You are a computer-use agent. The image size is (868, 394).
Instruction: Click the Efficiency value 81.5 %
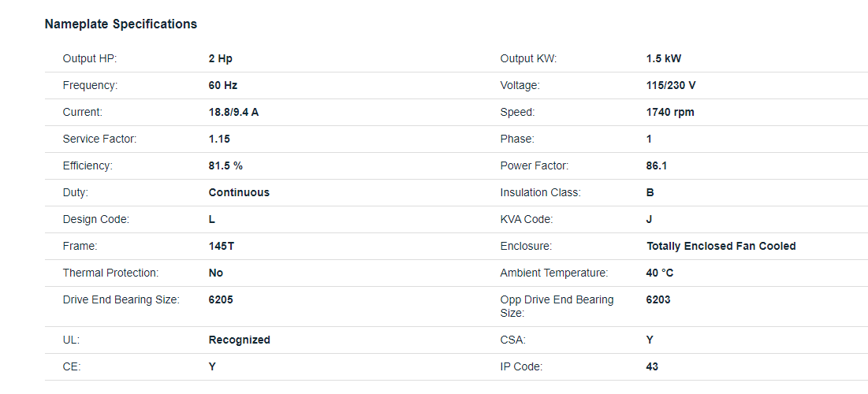pos(225,165)
